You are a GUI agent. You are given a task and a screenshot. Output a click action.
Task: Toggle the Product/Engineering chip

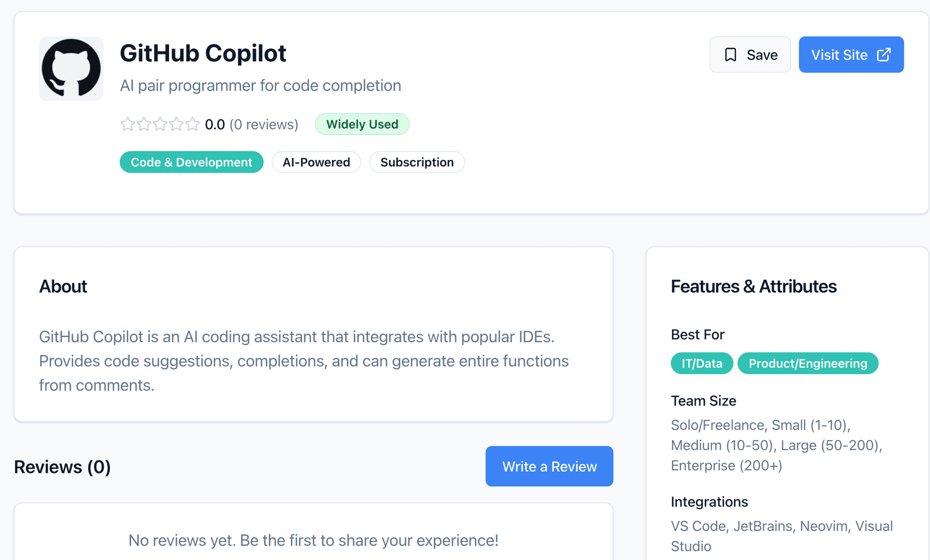click(x=807, y=363)
